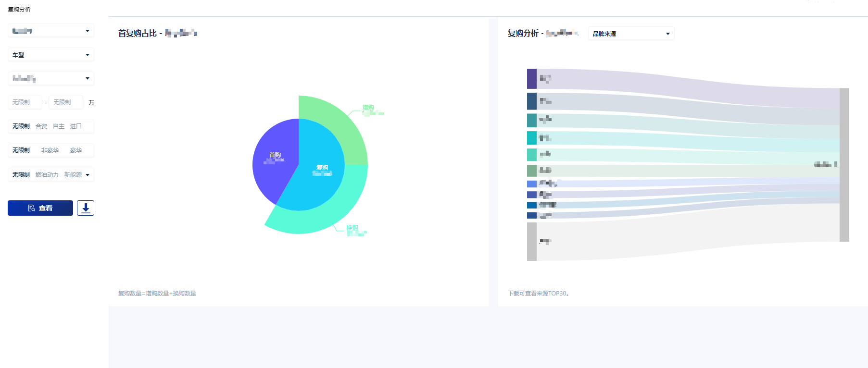Screen dimensions: 868x368
Task: Open the 品牌来源 dropdown
Action: pyautogui.click(x=631, y=34)
